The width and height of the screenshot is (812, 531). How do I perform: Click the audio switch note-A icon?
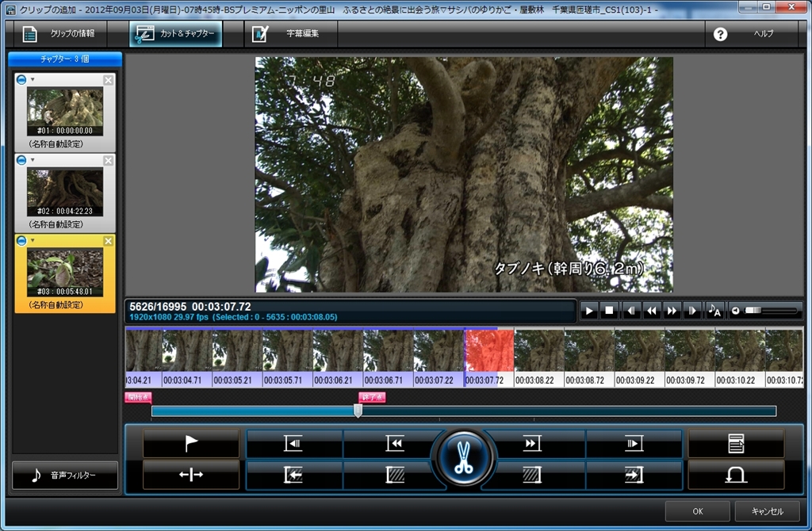point(714,311)
